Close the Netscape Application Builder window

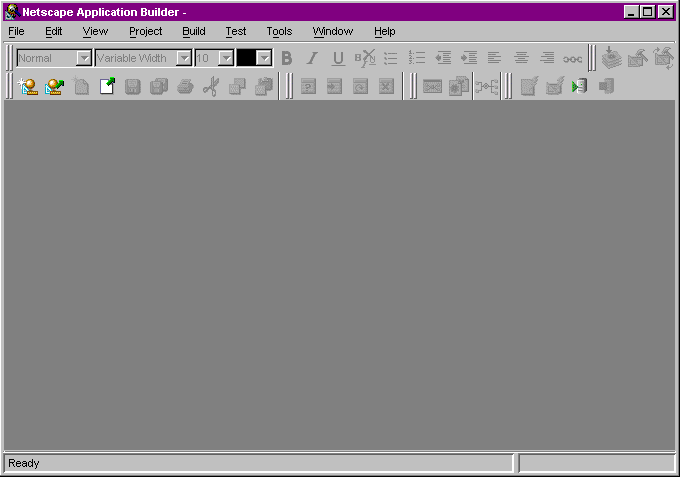pos(665,12)
